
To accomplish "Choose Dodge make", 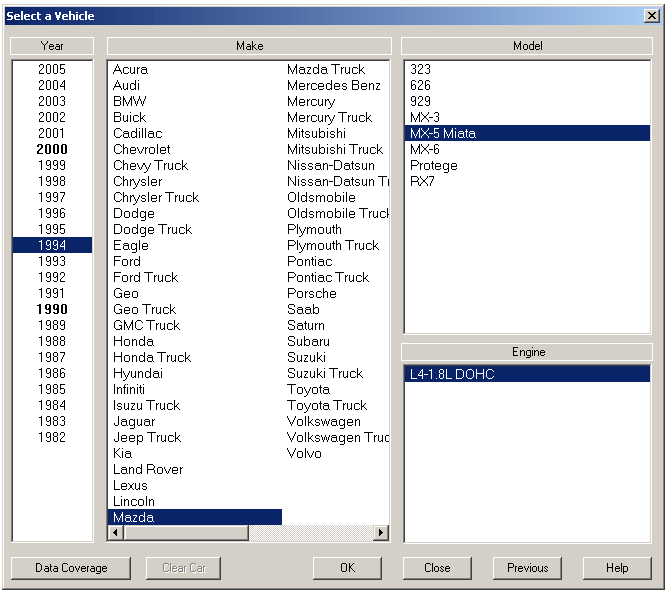I will click(134, 213).
